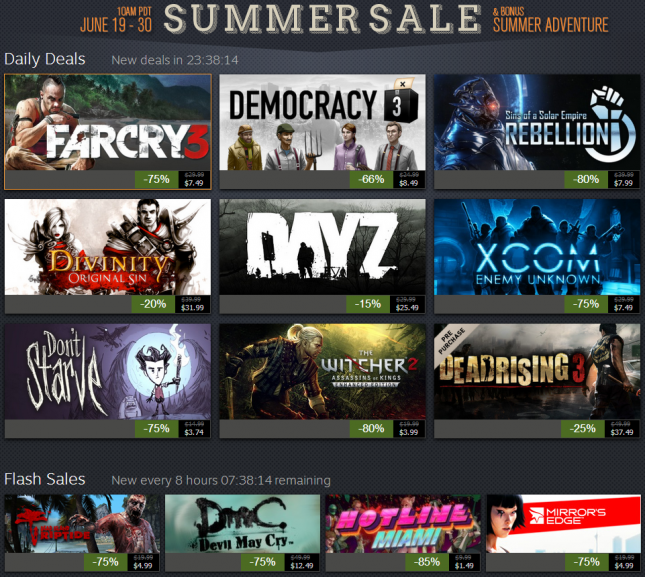Open the Hotline Miami flash sale
Screen dimensions: 645x577
click(x=403, y=524)
